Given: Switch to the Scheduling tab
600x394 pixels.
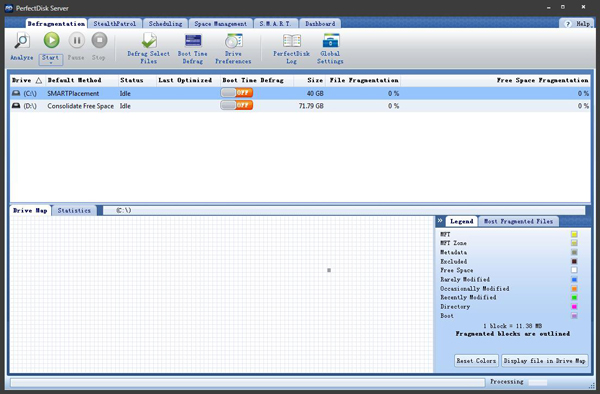Looking at the screenshot, I should click(165, 23).
